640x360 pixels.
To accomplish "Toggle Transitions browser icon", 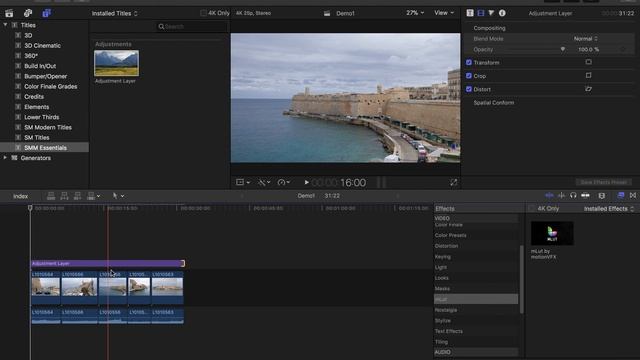I will point(633,196).
